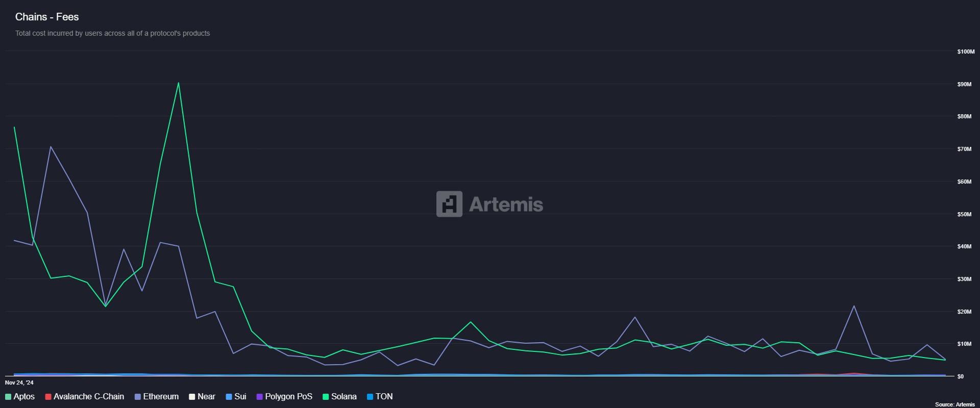
Task: Click the purple Polygon PoS legend marker
Action: click(x=259, y=397)
